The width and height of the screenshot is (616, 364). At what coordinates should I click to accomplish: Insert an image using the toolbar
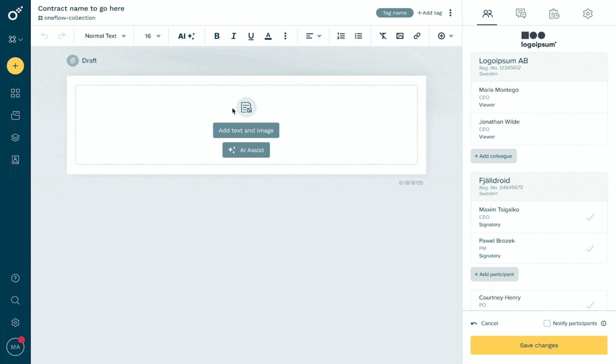(400, 36)
